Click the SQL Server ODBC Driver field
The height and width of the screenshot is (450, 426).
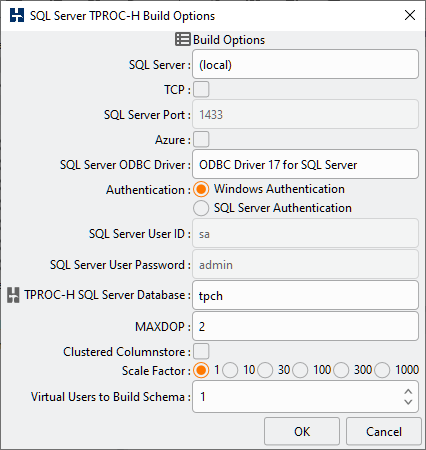tap(305, 164)
